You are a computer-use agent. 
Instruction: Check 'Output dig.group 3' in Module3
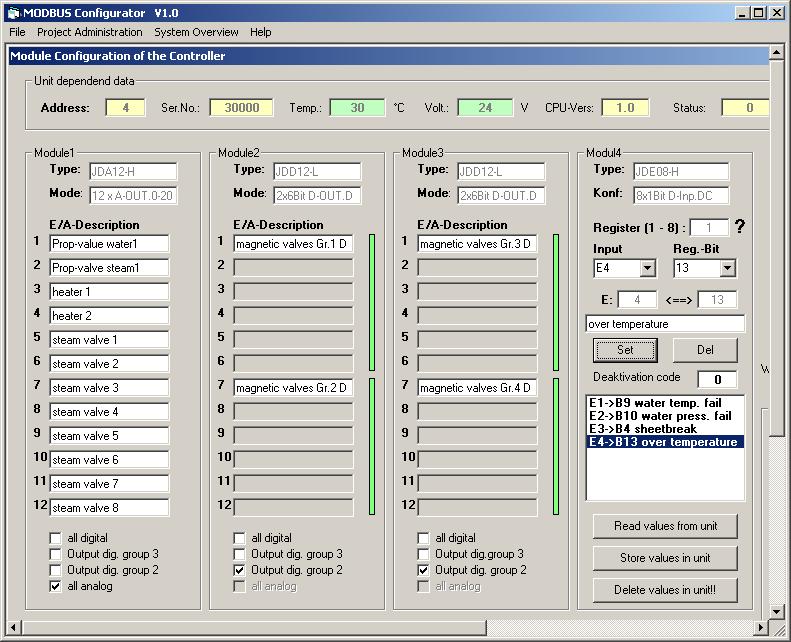point(424,554)
